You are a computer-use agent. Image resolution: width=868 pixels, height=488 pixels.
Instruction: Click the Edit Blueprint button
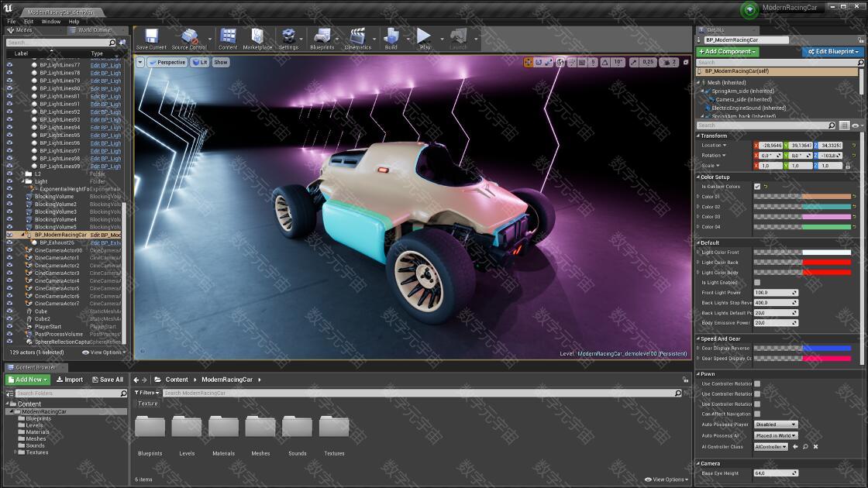[832, 52]
